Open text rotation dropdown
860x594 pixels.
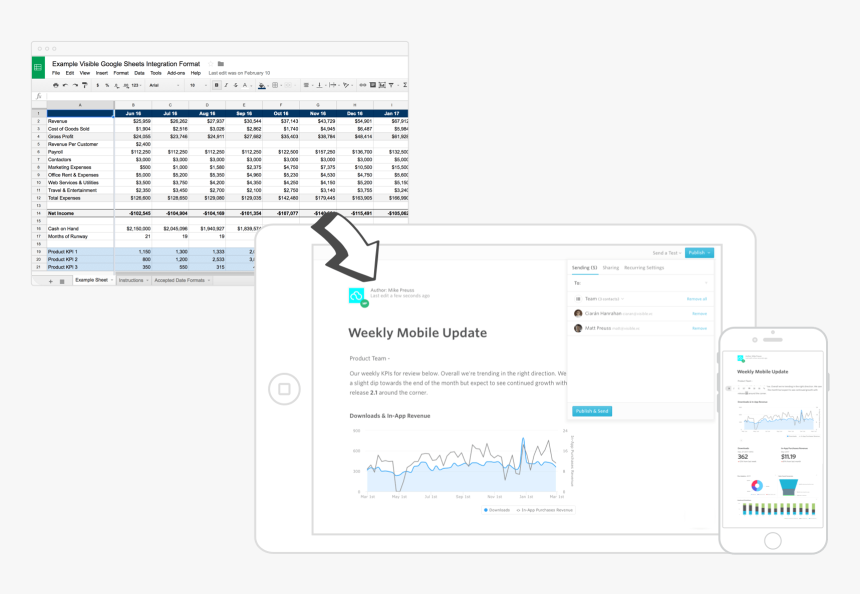pyautogui.click(x=347, y=85)
